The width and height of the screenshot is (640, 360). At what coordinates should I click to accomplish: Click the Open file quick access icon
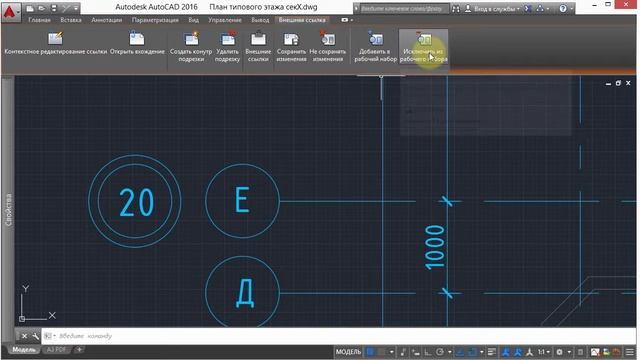coord(42,8)
